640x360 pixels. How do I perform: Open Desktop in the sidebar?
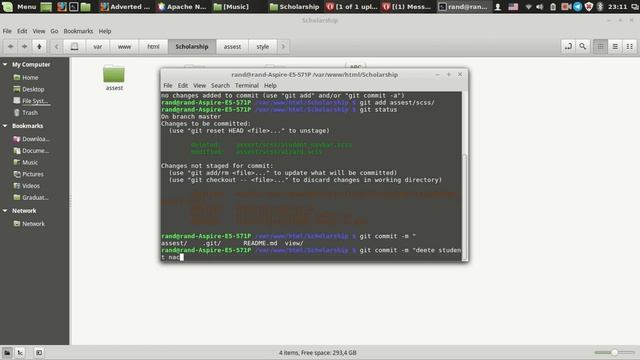pyautogui.click(x=34, y=89)
